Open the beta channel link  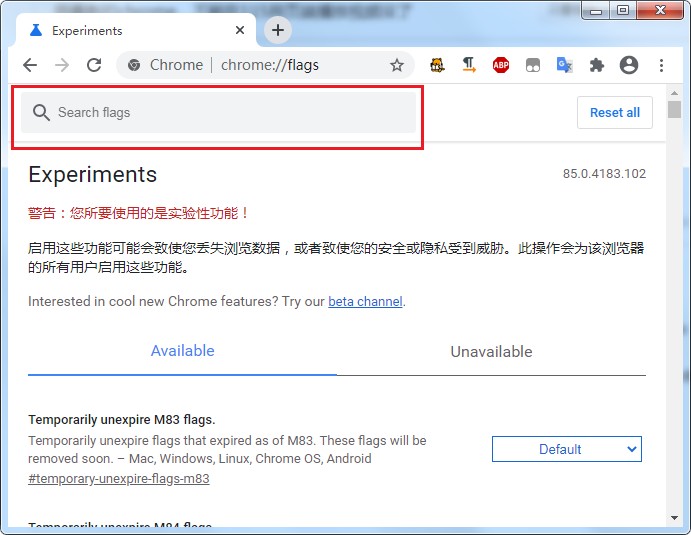click(365, 301)
